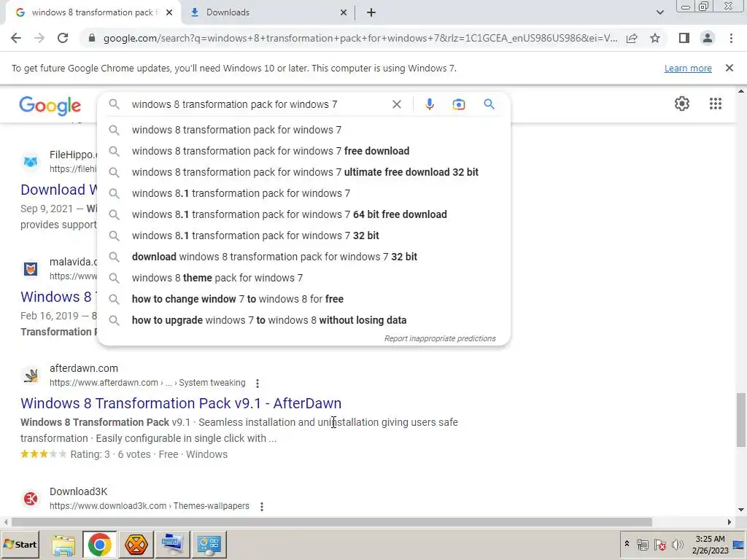Choose suggestion starting with download windows 8
This screenshot has width=747, height=560.
coord(304,257)
